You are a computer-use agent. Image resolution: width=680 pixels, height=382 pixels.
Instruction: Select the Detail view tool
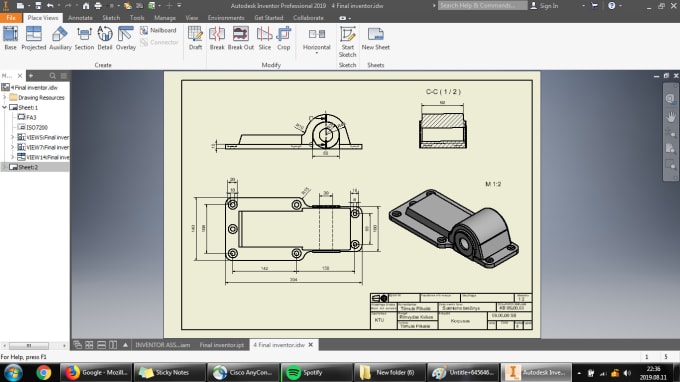coord(105,38)
